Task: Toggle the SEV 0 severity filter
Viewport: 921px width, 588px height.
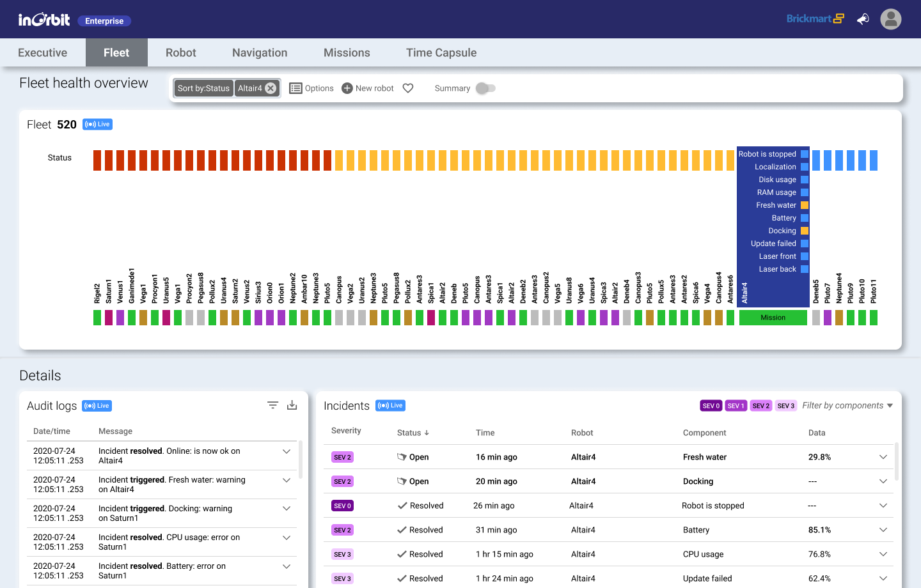Action: pyautogui.click(x=711, y=406)
